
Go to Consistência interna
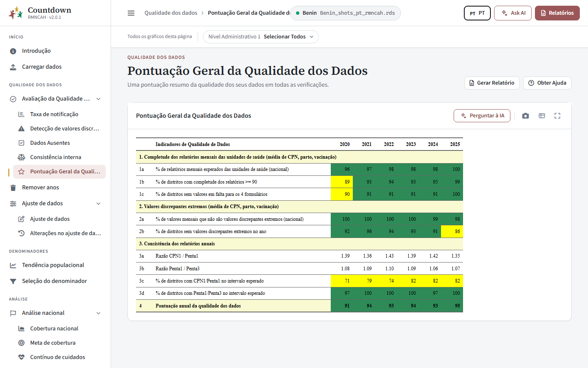tap(56, 157)
